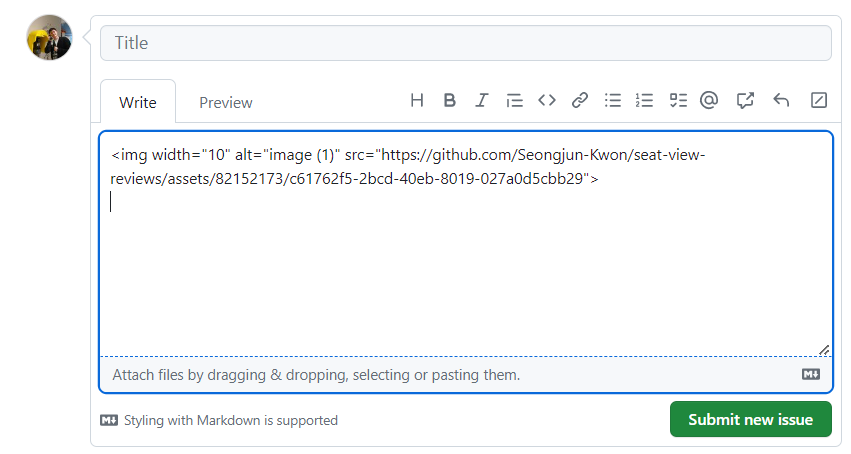Viewport: 851px width, 454px height.
Task: Open the user avatar profile picture
Action: [x=49, y=37]
